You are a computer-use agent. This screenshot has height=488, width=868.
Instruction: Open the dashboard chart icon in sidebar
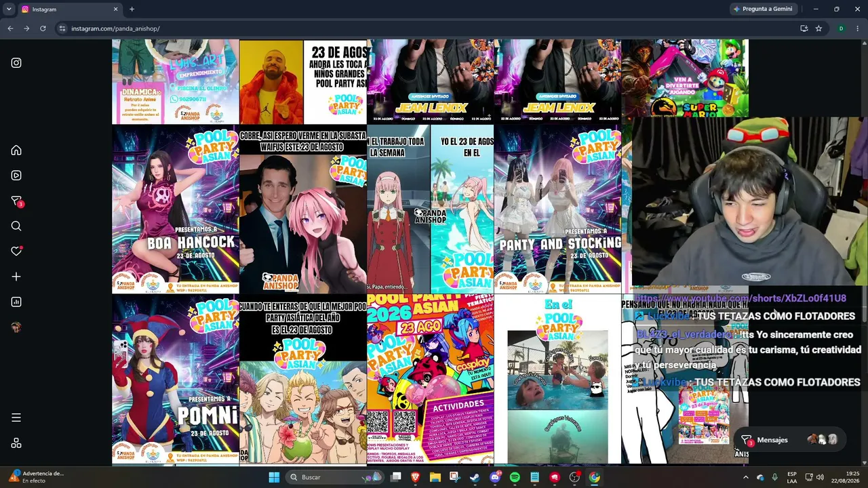click(x=16, y=302)
